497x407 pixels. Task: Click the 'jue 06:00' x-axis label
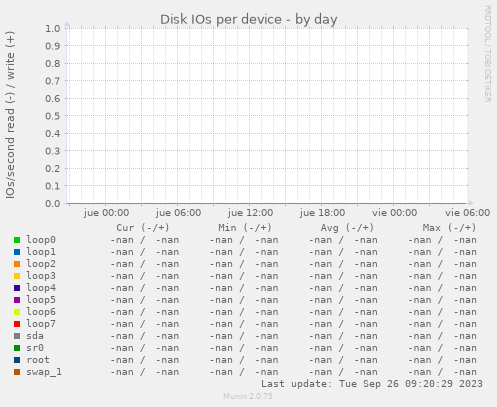pyautogui.click(x=178, y=213)
